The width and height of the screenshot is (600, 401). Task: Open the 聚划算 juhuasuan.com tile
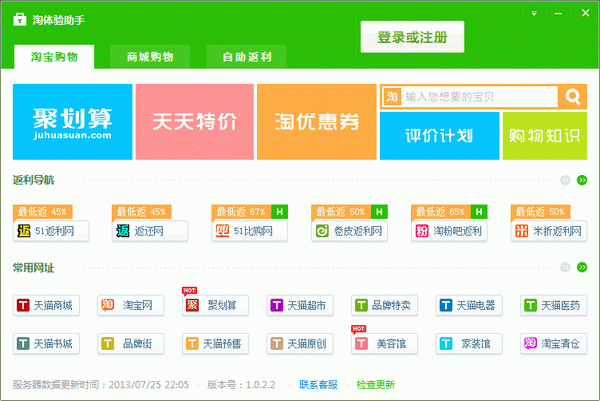pyautogui.click(x=72, y=122)
